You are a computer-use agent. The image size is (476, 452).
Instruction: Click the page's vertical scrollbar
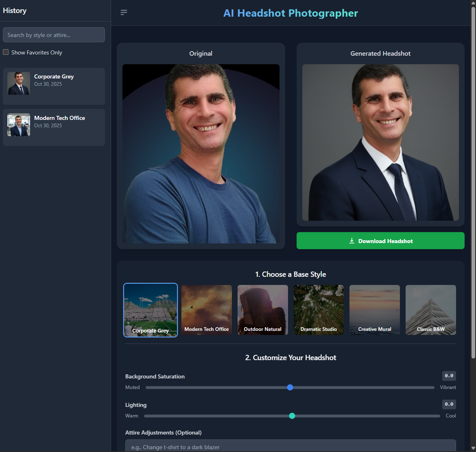[x=473, y=183]
